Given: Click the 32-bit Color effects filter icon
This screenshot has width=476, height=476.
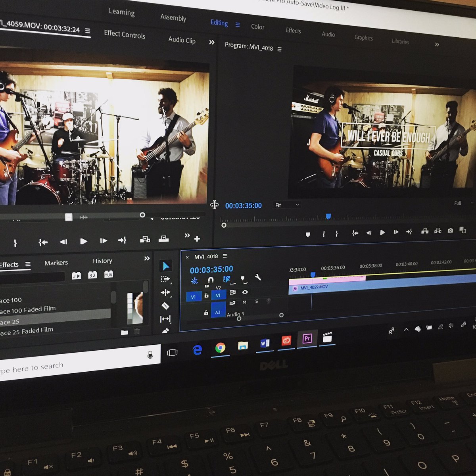Looking at the screenshot, I should point(92,275).
